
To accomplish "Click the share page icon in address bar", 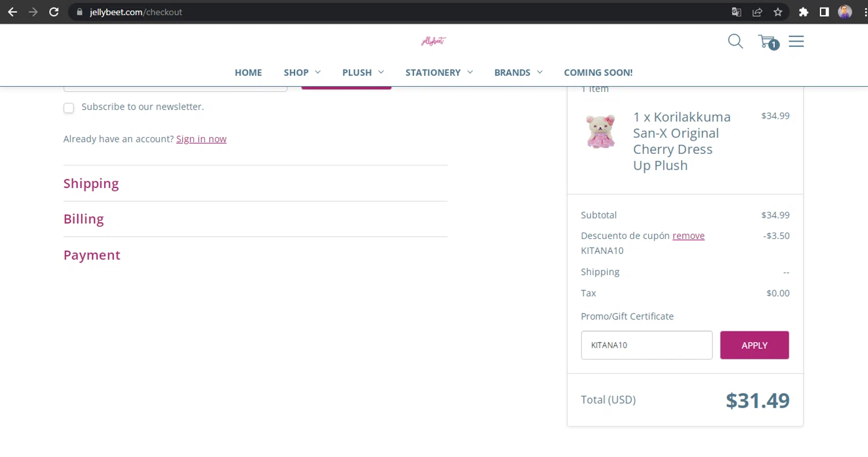I will click(757, 12).
